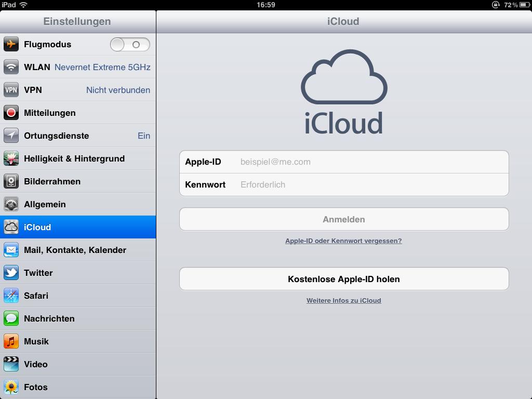Tap the Einstellungen sidebar header
Image resolution: width=532 pixels, height=399 pixels.
77,21
